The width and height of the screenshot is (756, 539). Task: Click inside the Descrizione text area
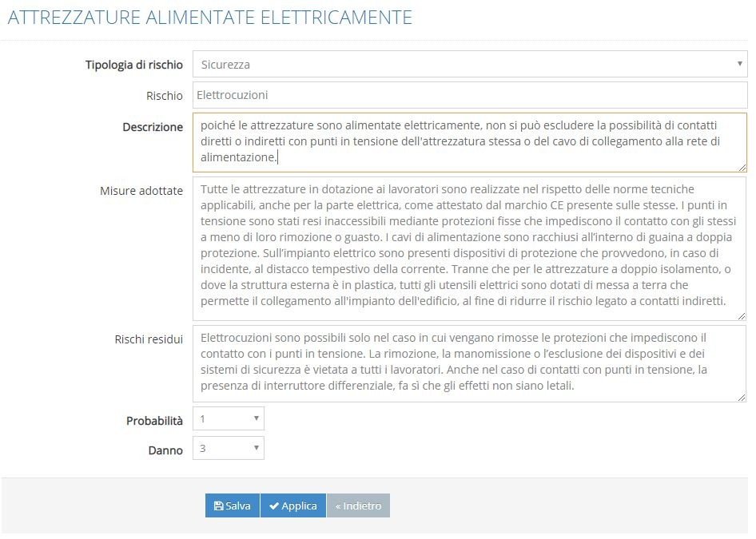470,143
